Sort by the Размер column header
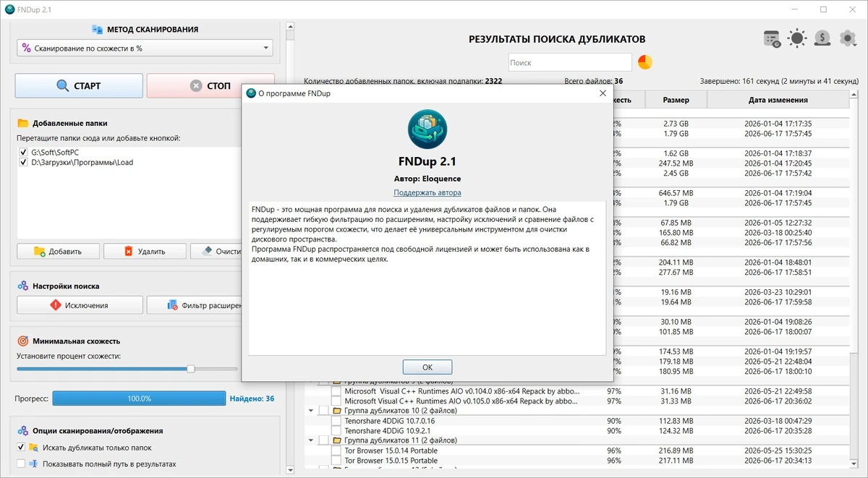 click(x=676, y=100)
